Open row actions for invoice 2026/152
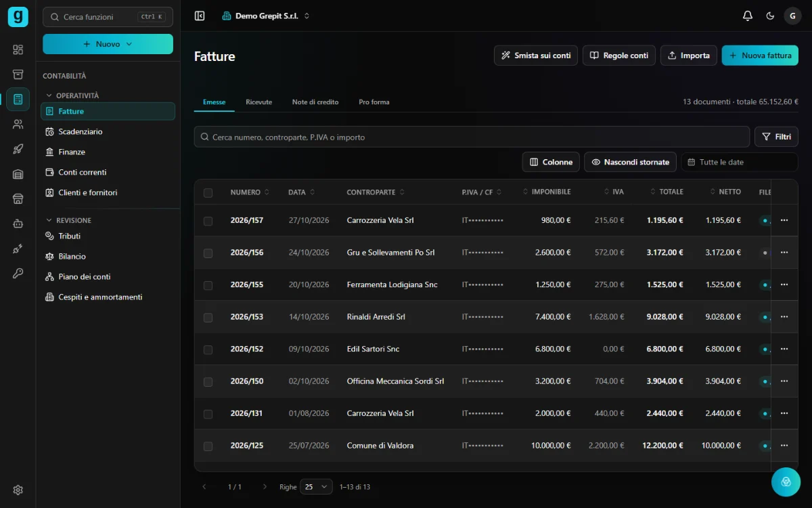 (784, 349)
